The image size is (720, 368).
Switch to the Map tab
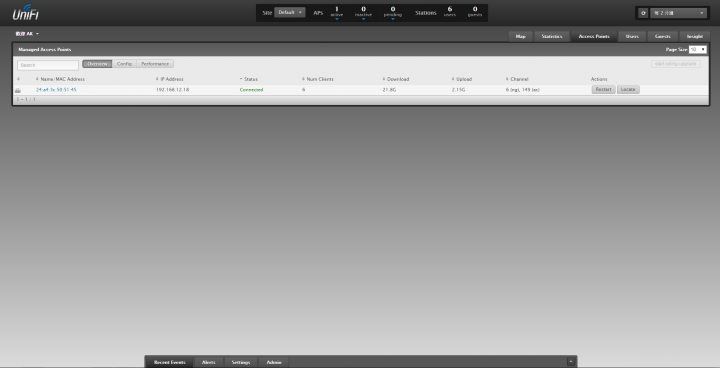tap(520, 36)
